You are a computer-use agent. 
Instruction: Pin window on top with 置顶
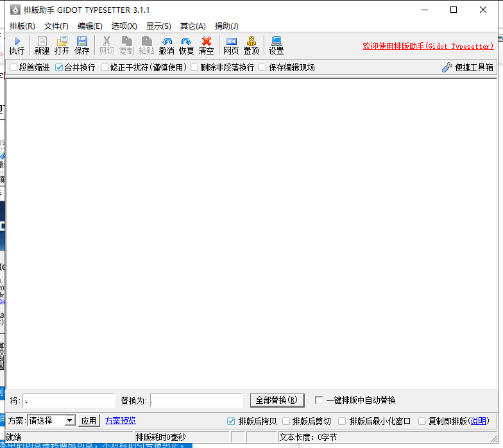pos(251,46)
